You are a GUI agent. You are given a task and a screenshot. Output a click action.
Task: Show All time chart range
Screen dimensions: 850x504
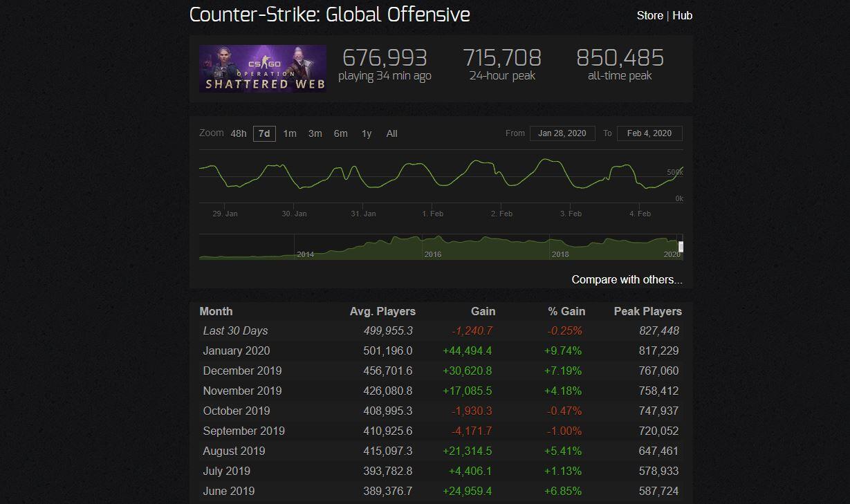(392, 133)
